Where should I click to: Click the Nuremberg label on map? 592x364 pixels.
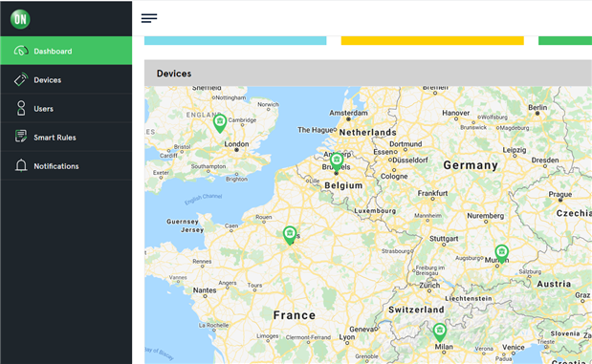pos(486,216)
